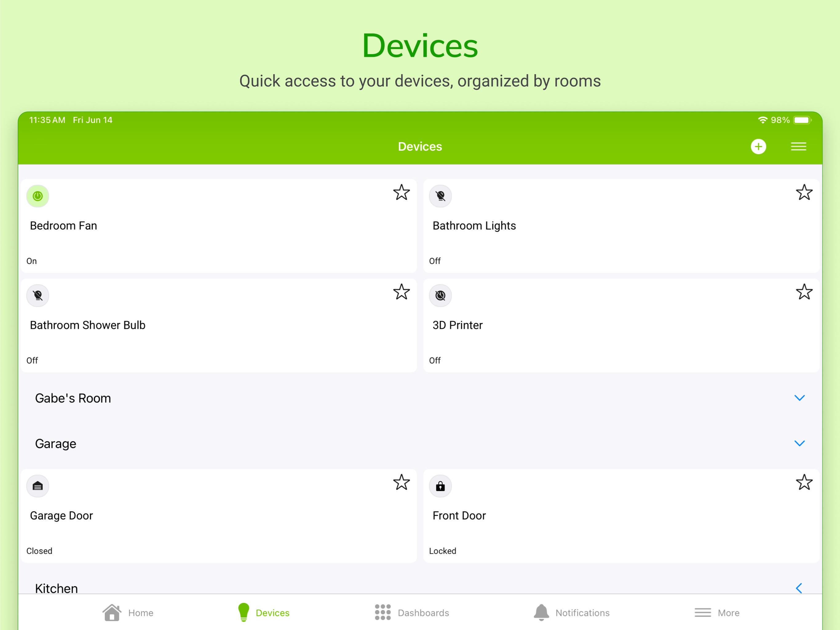Toggle the Bathroom Shower Bulb icon
This screenshot has height=630, width=840.
tap(38, 296)
